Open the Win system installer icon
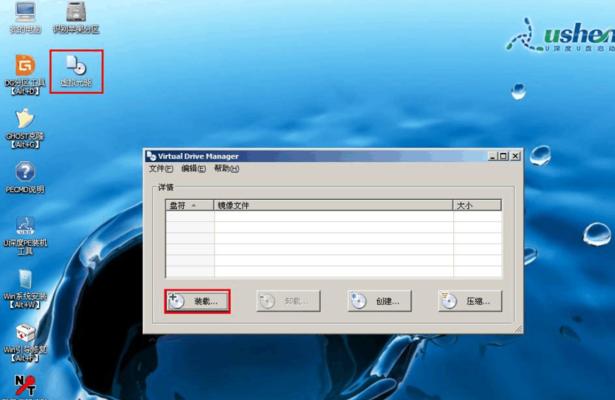The image size is (615, 400). [25, 289]
